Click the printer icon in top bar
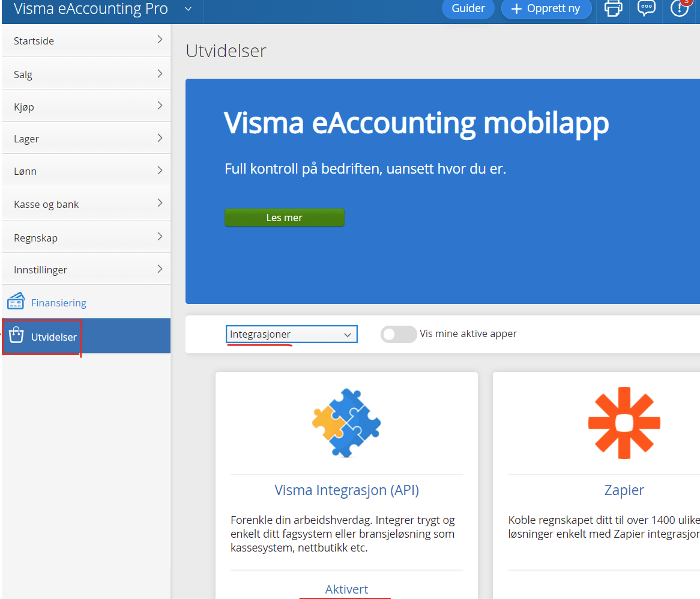The image size is (700, 599). tap(613, 8)
